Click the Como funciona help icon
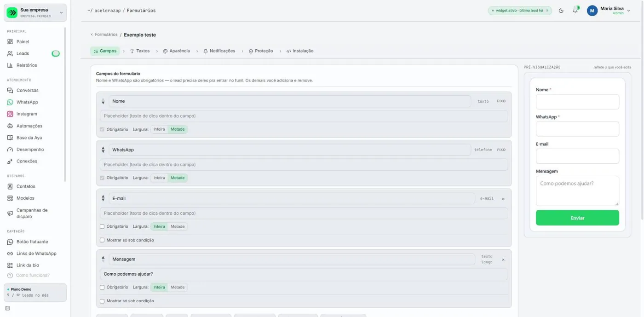Screen dimensions: 644x317 click(x=10, y=275)
